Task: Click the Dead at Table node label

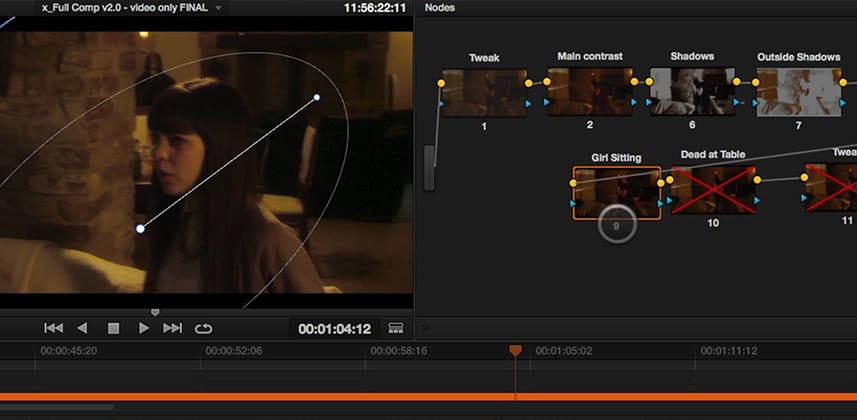Action: click(713, 155)
